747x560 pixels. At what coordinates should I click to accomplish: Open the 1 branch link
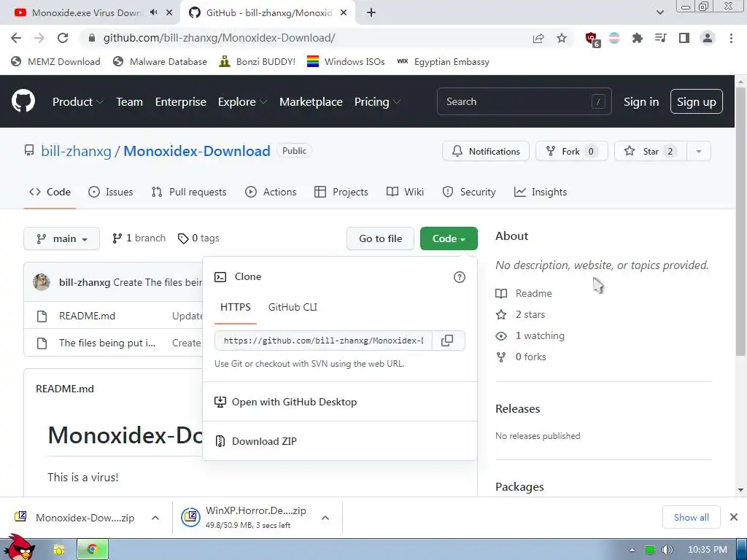(139, 238)
